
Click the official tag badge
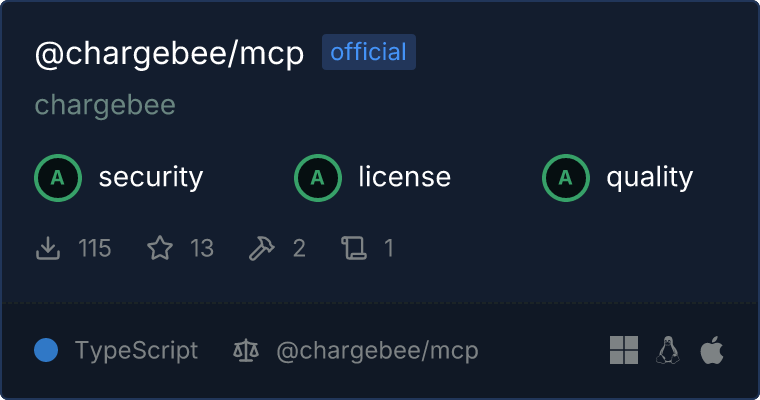coord(369,52)
